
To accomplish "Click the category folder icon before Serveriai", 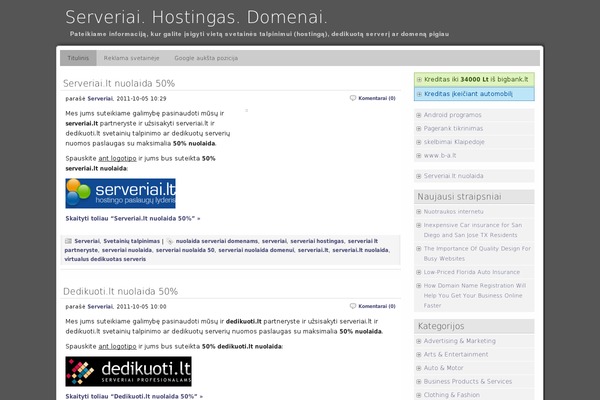I will click(x=68, y=241).
